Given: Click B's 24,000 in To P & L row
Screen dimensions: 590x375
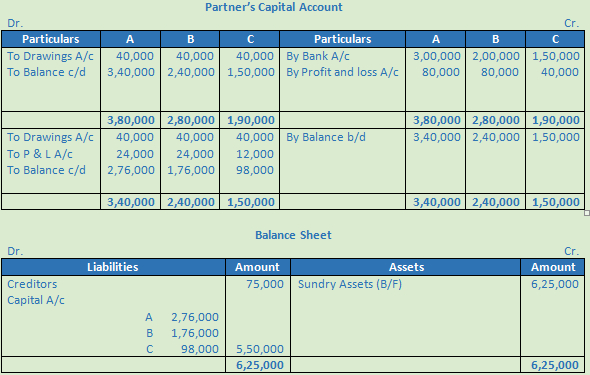Looking at the screenshot, I should 195,153.
